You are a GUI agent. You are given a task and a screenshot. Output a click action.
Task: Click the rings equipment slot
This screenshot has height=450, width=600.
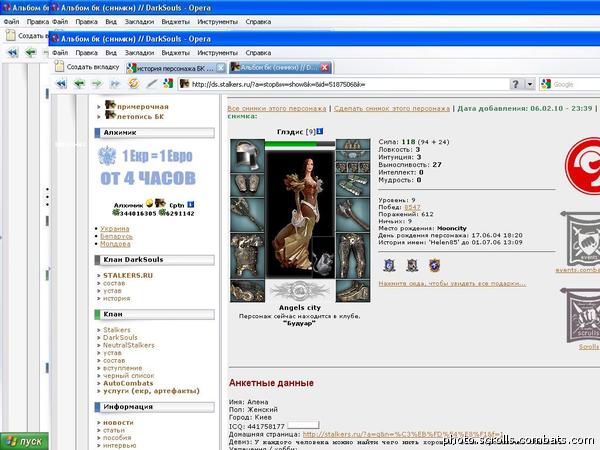point(353,167)
